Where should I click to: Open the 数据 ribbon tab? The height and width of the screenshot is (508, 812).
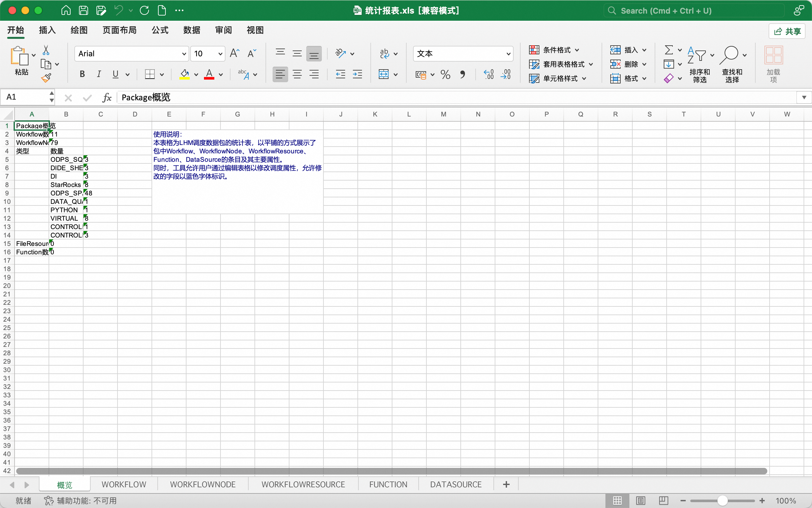(192, 30)
